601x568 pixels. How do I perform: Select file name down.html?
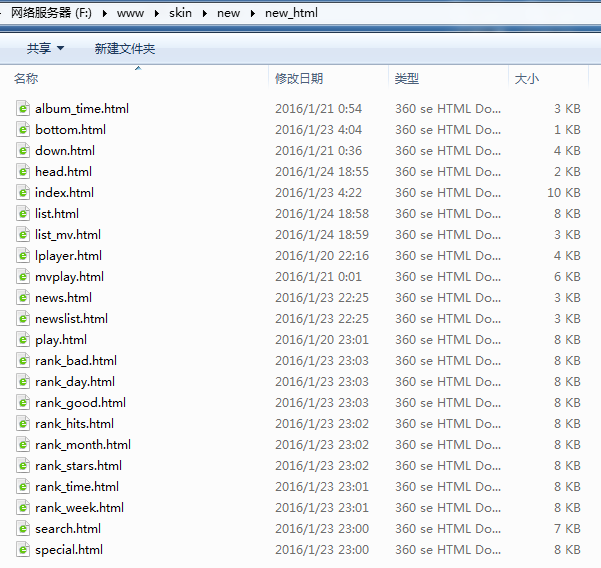click(x=65, y=151)
